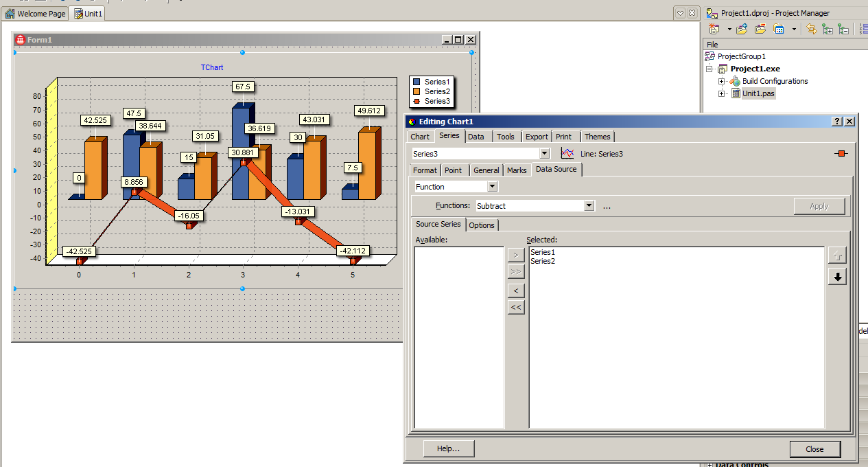This screenshot has width=868, height=467.
Task: Click the double left arrow remove-all button
Action: pyautogui.click(x=516, y=307)
